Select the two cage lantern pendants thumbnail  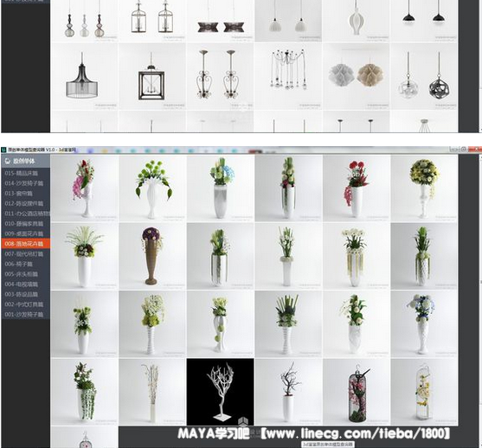(x=152, y=21)
